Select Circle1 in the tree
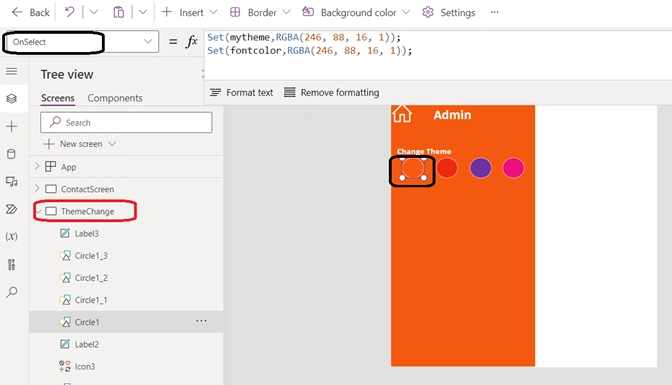 (87, 322)
